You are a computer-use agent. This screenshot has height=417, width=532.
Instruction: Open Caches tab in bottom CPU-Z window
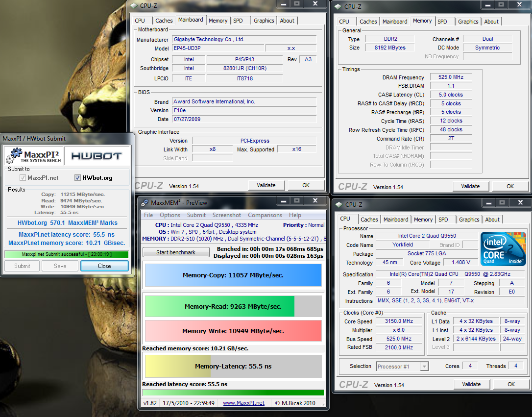369,220
